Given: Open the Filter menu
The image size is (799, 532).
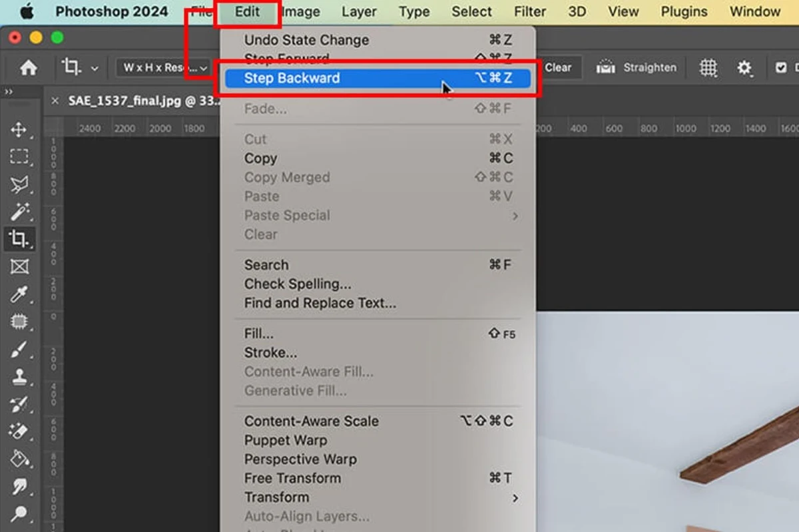Looking at the screenshot, I should tap(530, 12).
